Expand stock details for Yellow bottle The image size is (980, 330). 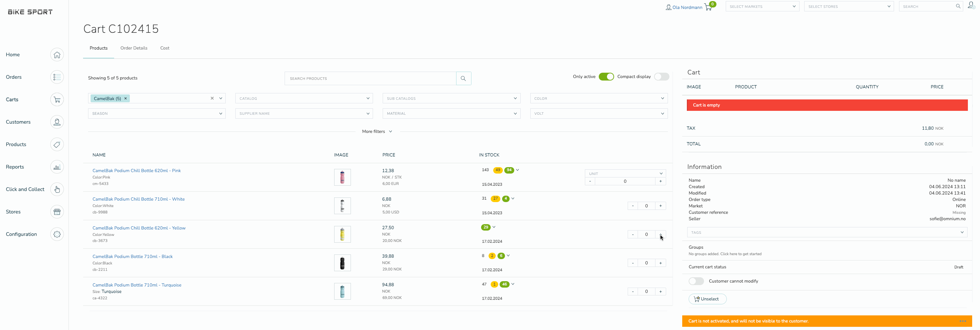tap(494, 227)
